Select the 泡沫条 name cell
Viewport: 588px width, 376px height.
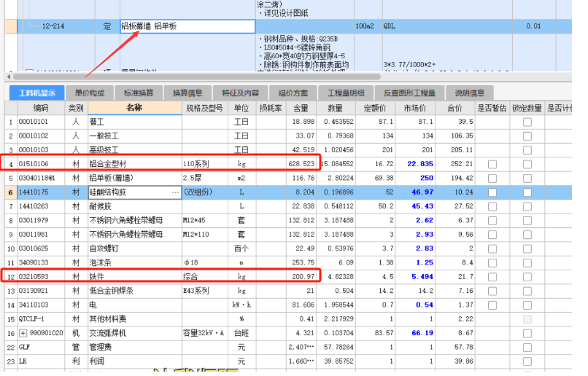click(x=135, y=262)
